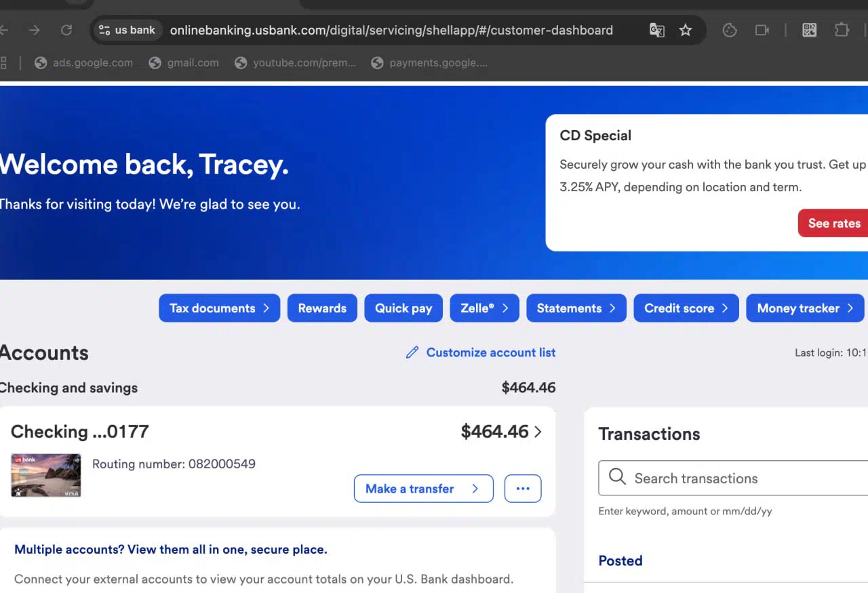Start Make a transfer from Checking
This screenshot has width=868, height=593.
(424, 489)
